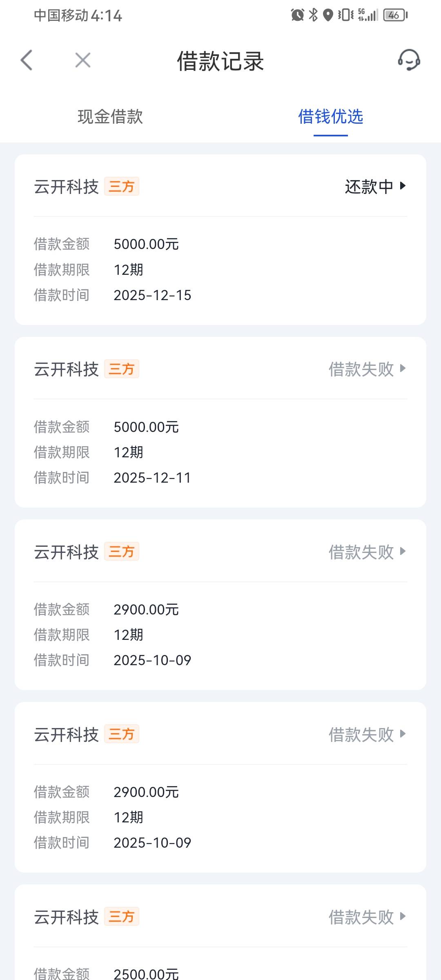
Task: Tap 还款中 status text
Action: (369, 187)
